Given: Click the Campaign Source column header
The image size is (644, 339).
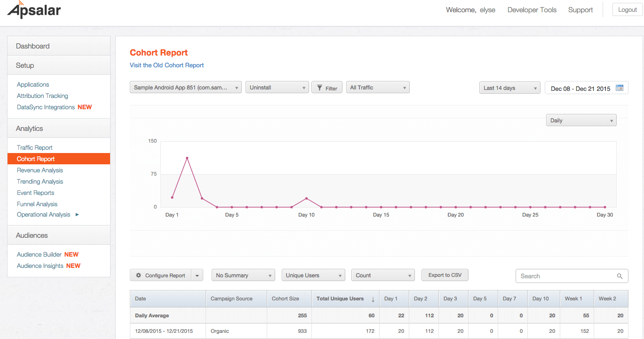Looking at the screenshot, I should 237,299.
